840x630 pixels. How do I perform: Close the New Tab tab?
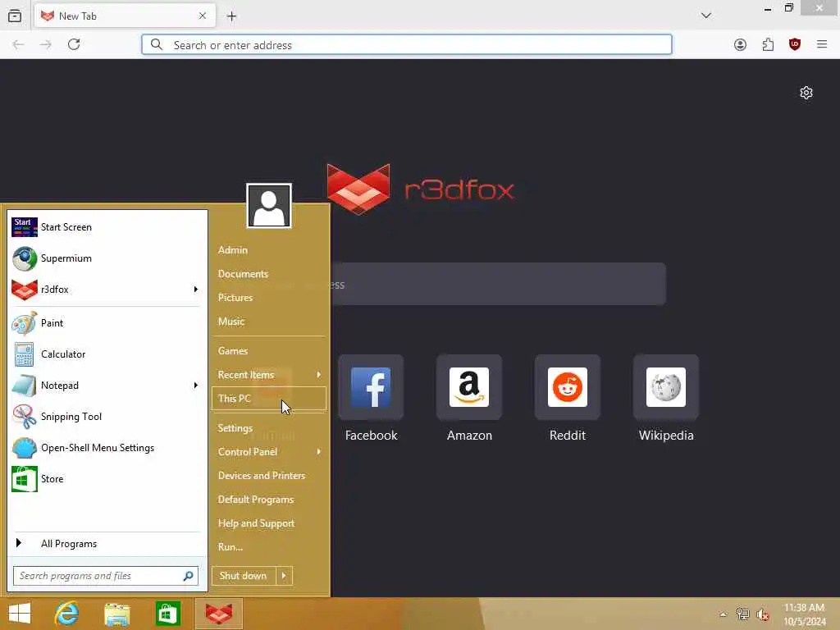203,16
